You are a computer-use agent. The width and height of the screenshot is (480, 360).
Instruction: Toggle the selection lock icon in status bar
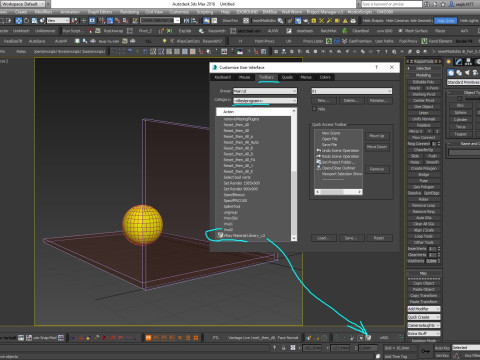tap(284, 348)
